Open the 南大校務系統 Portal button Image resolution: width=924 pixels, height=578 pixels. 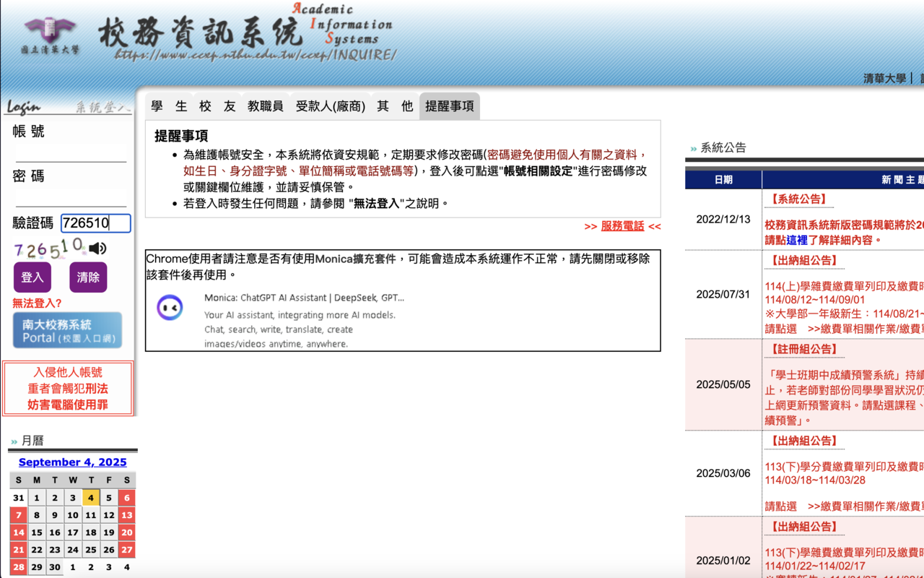click(68, 330)
